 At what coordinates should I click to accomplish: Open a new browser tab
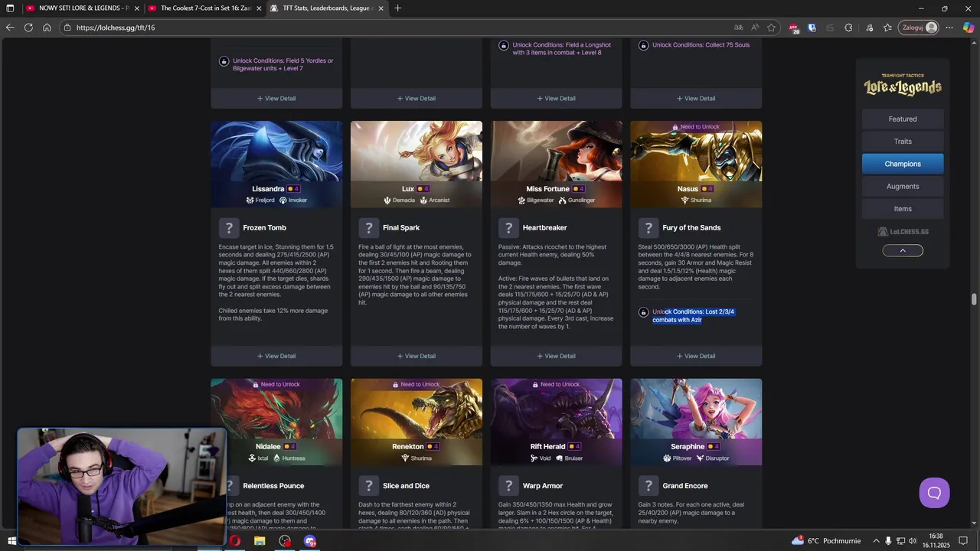[x=397, y=8]
